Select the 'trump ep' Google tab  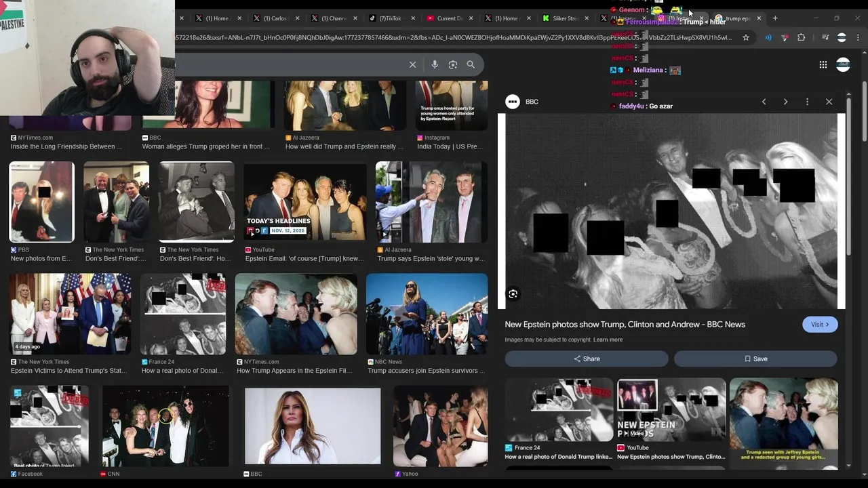pyautogui.click(x=737, y=18)
